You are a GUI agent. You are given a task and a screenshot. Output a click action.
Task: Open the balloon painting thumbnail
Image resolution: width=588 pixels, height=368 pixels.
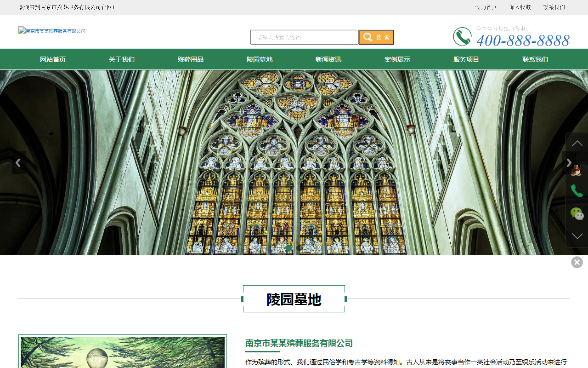(123, 352)
